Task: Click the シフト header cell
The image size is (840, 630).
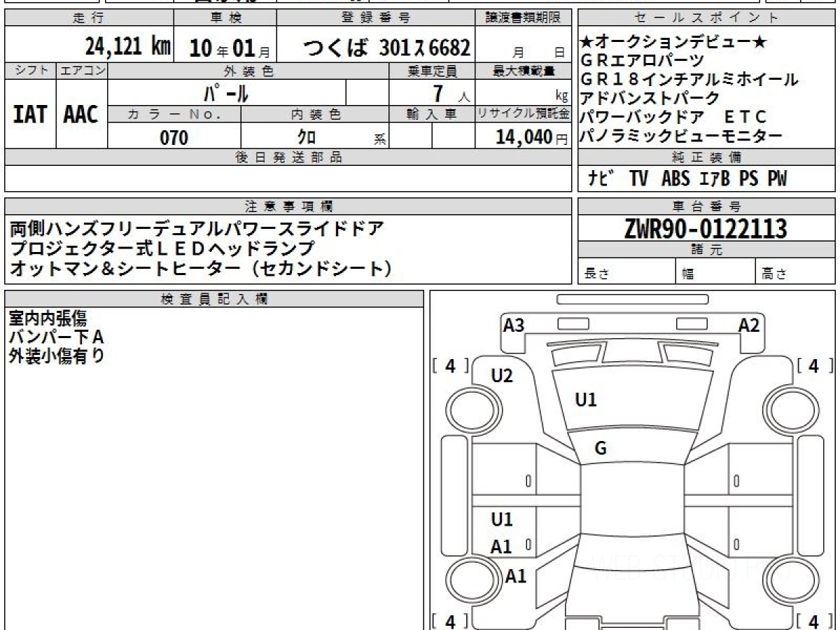Action: pos(30,71)
